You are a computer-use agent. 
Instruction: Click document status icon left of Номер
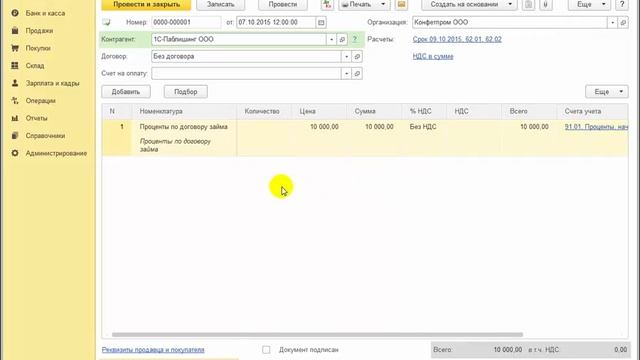click(x=107, y=22)
